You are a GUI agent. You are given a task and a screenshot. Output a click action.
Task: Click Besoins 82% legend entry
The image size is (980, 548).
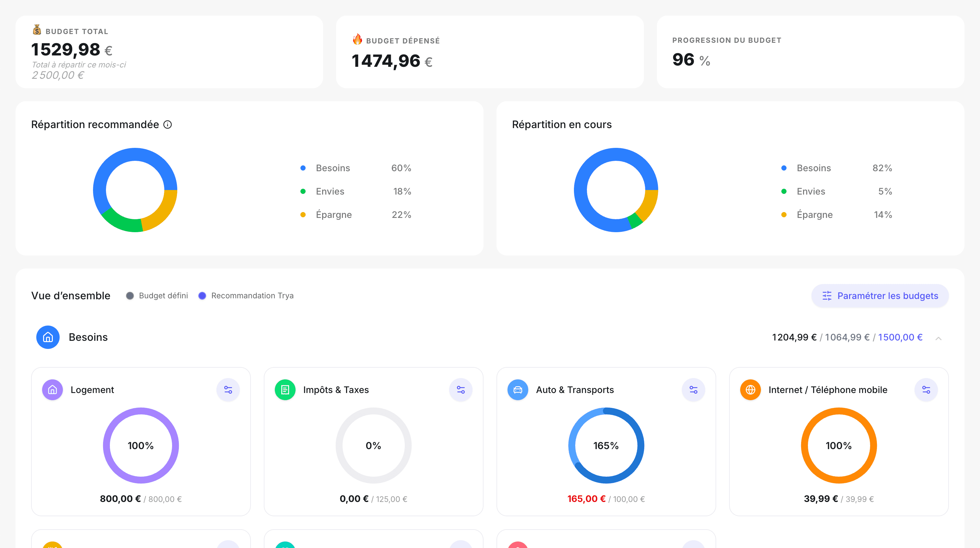click(x=836, y=168)
